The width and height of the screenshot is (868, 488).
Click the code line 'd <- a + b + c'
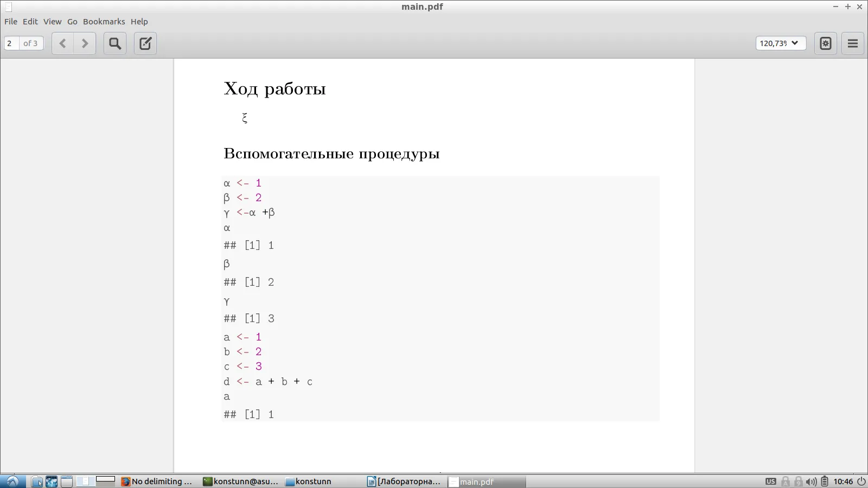pyautogui.click(x=268, y=382)
